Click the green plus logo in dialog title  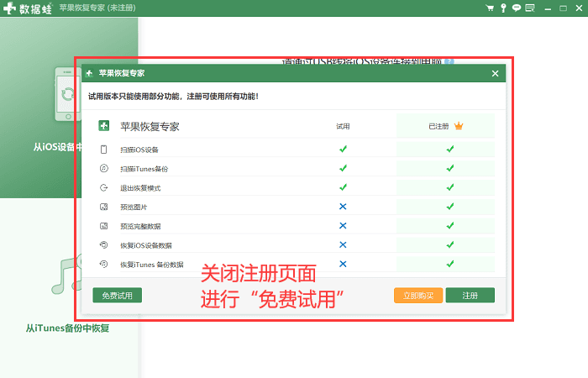tap(89, 74)
